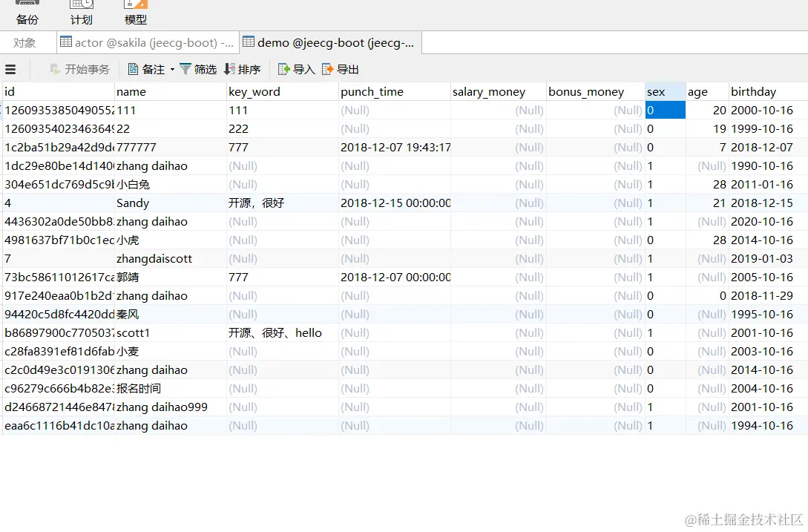Select birthday cell 2000-10-16
Screen dimensions: 808x532
769,111
